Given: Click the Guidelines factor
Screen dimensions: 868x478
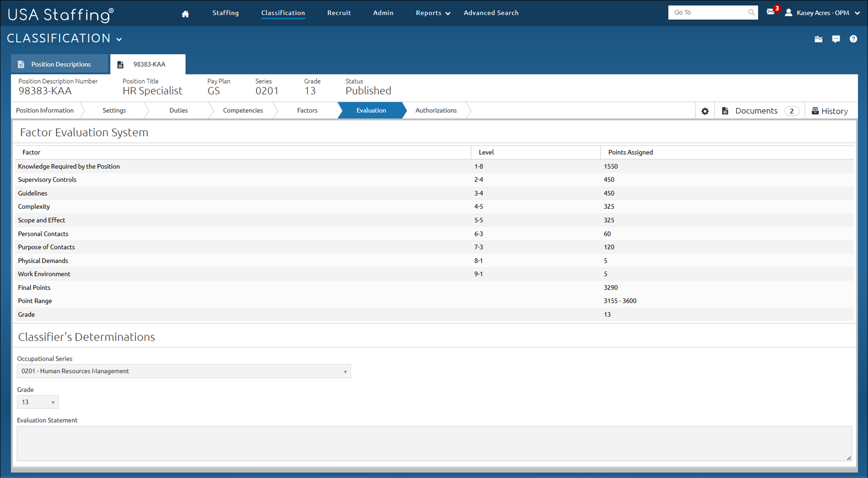Looking at the screenshot, I should pos(33,193).
